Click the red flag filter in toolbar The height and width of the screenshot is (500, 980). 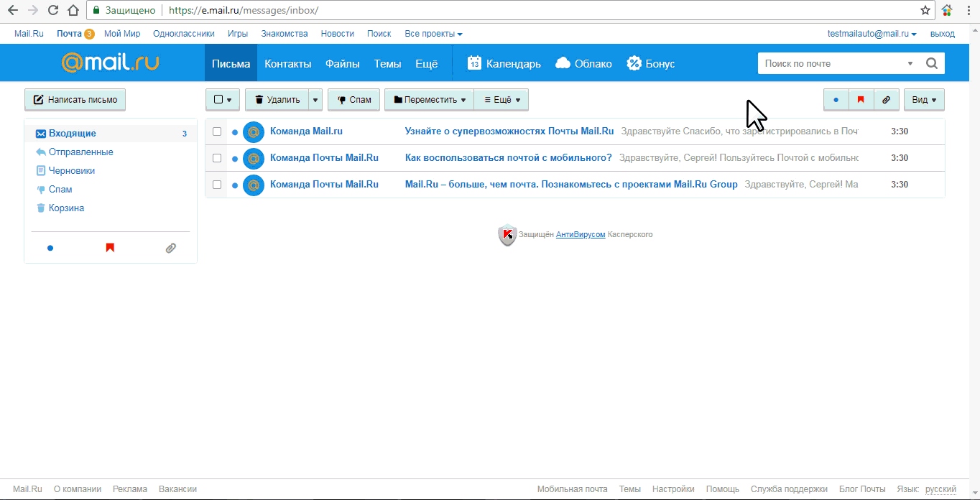click(861, 100)
